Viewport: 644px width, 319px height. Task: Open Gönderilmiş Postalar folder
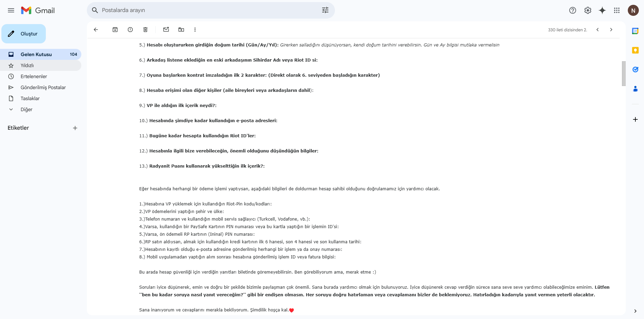point(41,87)
